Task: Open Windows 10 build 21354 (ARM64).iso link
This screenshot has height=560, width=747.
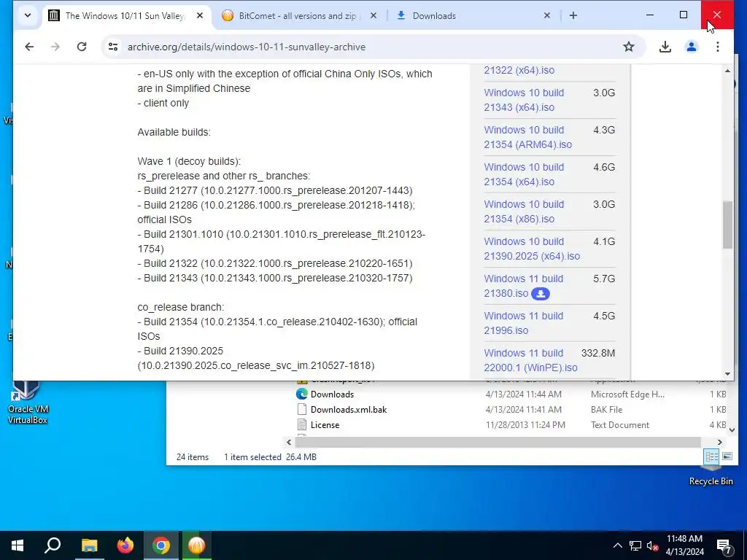Action: [x=528, y=137]
